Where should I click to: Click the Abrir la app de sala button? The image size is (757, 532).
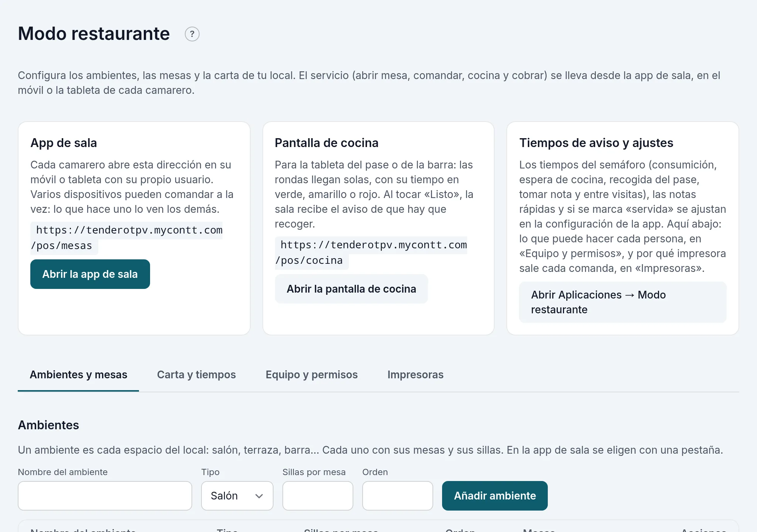[90, 274]
